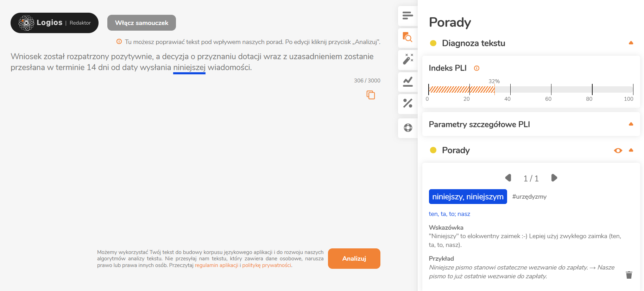Click the next advice arrow
644x291 pixels.
(554, 178)
